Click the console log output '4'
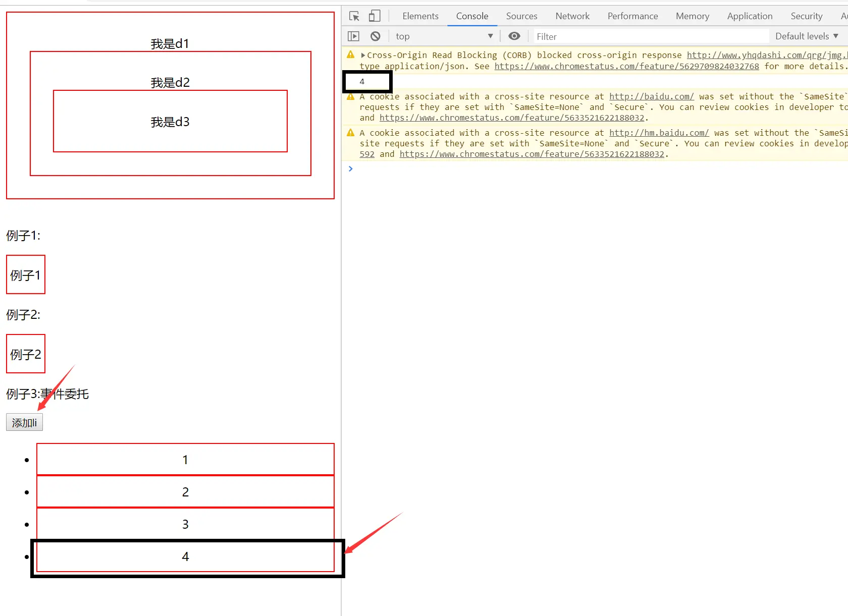Viewport: 848px width, 616px height. [x=362, y=82]
